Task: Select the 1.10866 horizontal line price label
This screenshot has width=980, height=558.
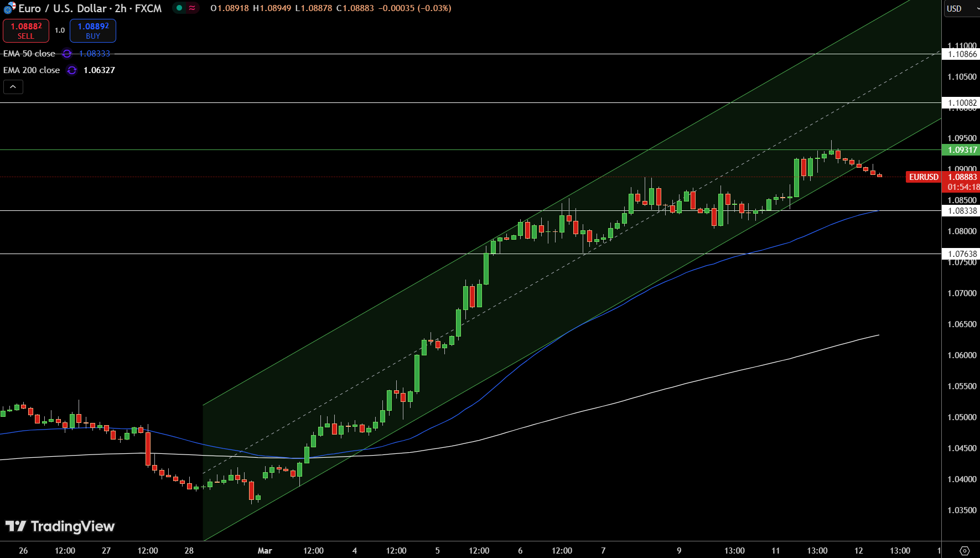Action: (x=961, y=54)
